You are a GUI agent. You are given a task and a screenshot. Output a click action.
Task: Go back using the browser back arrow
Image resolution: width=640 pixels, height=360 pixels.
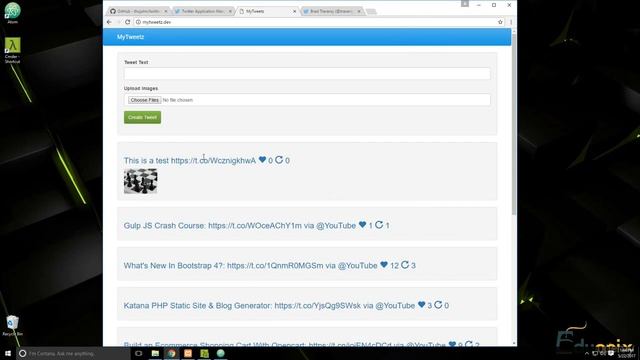coord(109,22)
